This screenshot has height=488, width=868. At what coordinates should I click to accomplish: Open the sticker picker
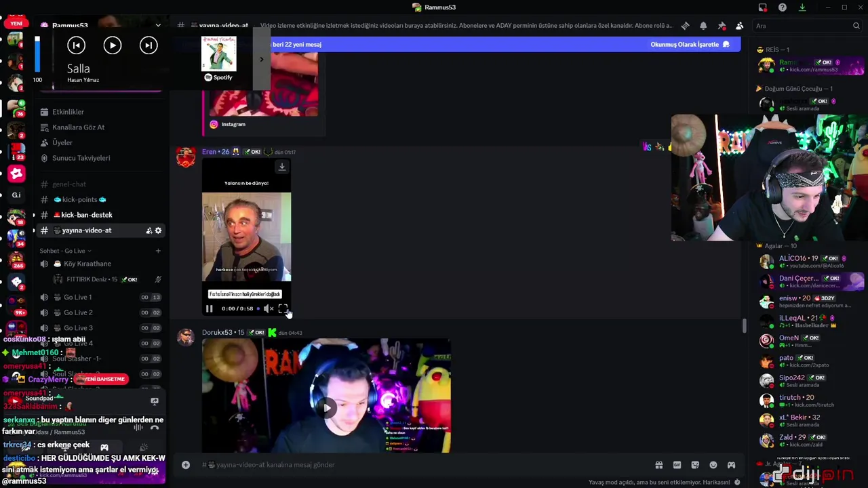[695, 465]
